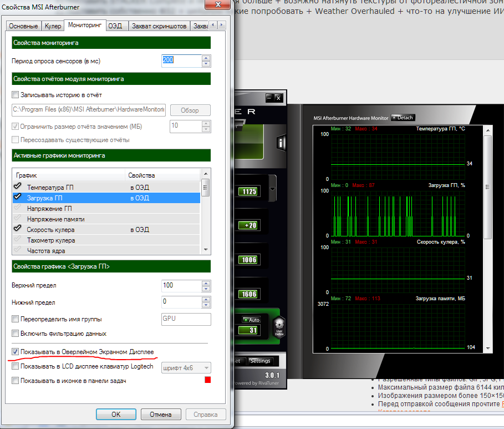Check 'Включить фильтрацию данных'
Screen dimensions: 504x429
tap(15, 334)
